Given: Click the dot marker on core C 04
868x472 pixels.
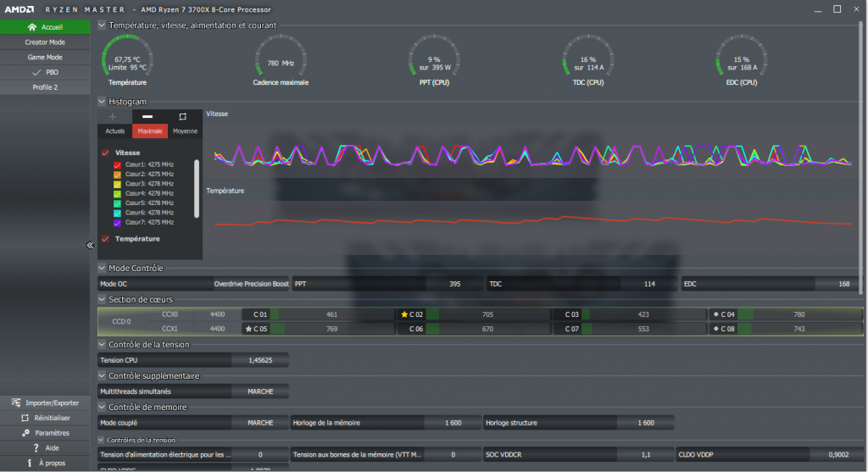Looking at the screenshot, I should click(x=715, y=314).
